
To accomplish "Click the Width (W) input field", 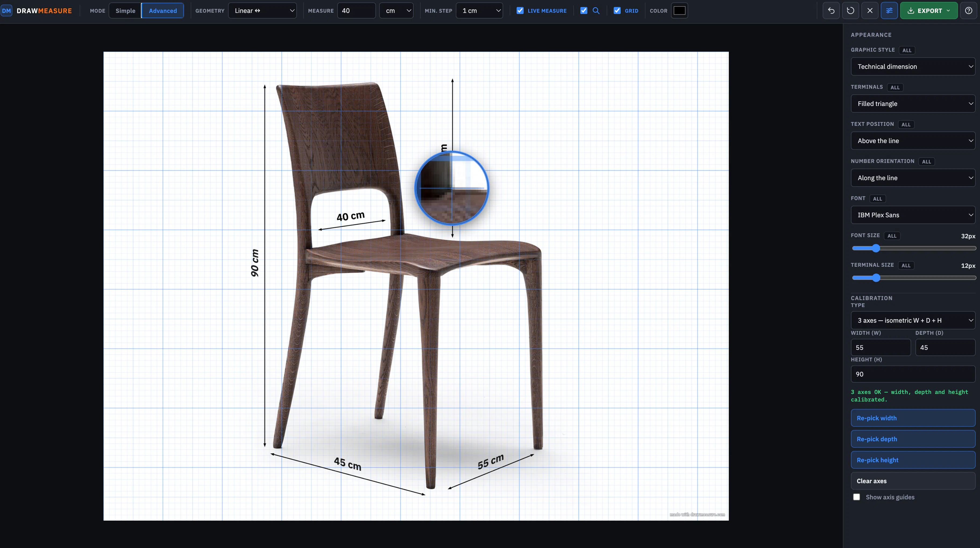I will 881,348.
